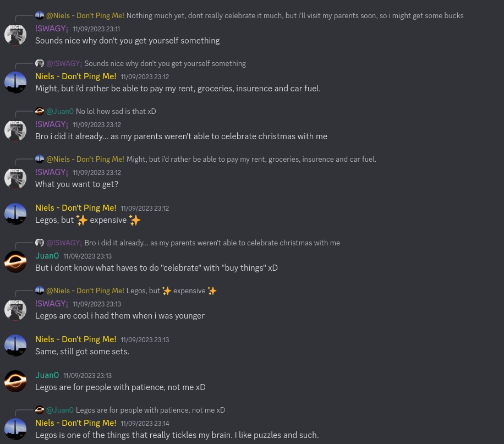The image size is (504, 444).
Task: Click @Juan0 mention in No lol reply
Action: click(x=59, y=111)
